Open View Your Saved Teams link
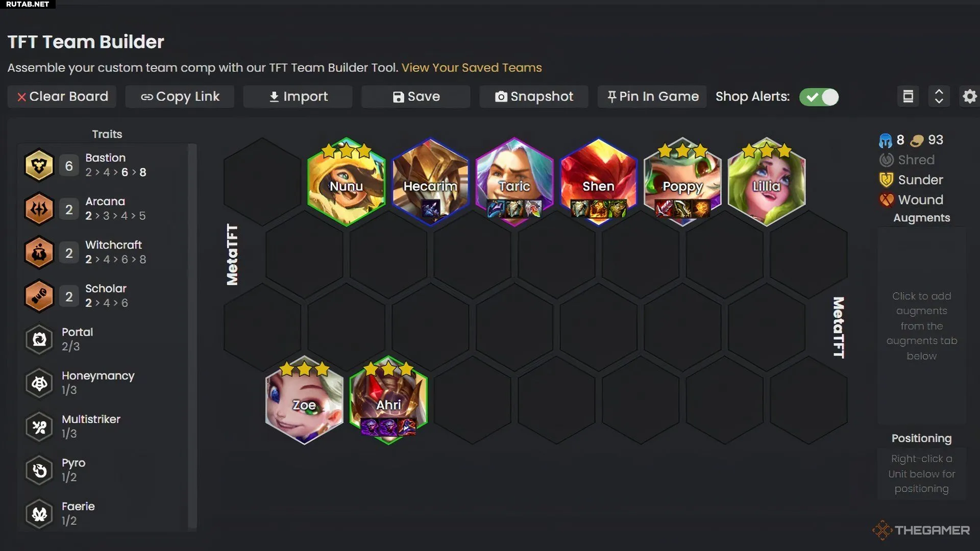Image resolution: width=980 pixels, height=551 pixels. (x=472, y=67)
